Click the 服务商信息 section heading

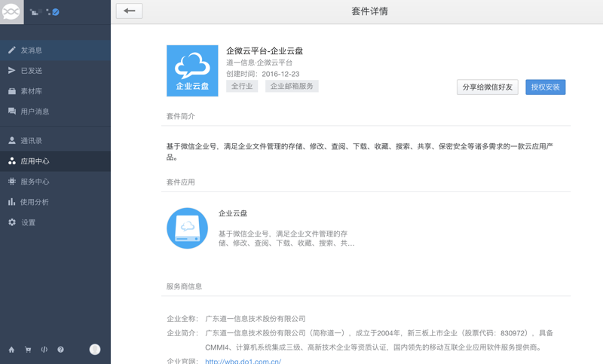[x=184, y=286]
